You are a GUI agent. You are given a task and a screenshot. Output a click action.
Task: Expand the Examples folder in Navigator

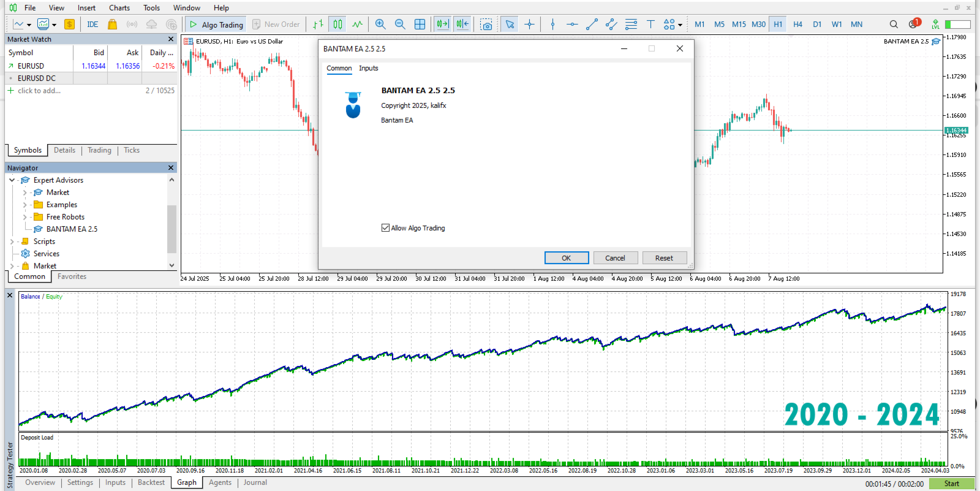(24, 205)
